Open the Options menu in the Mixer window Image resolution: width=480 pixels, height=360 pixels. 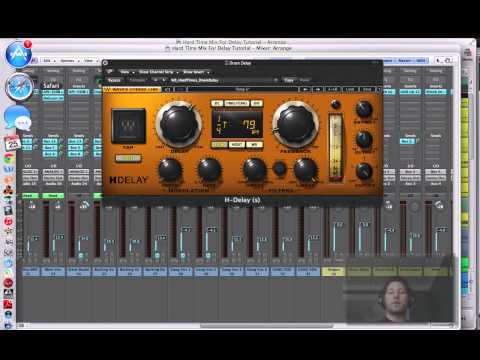point(69,61)
